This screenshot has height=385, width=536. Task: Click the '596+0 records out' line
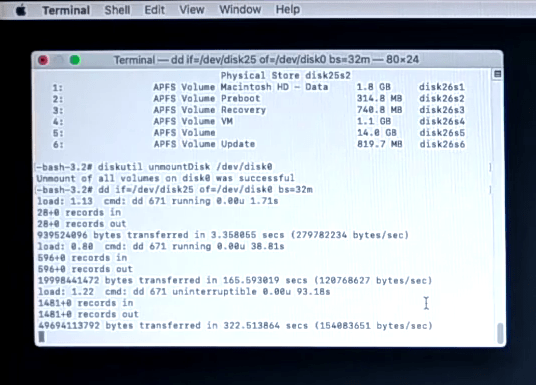(85, 269)
